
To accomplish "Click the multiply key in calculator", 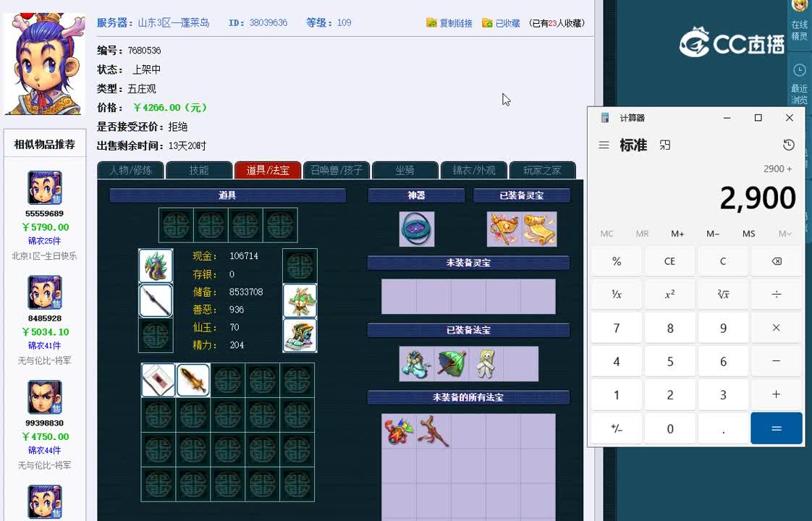I will (x=777, y=328).
